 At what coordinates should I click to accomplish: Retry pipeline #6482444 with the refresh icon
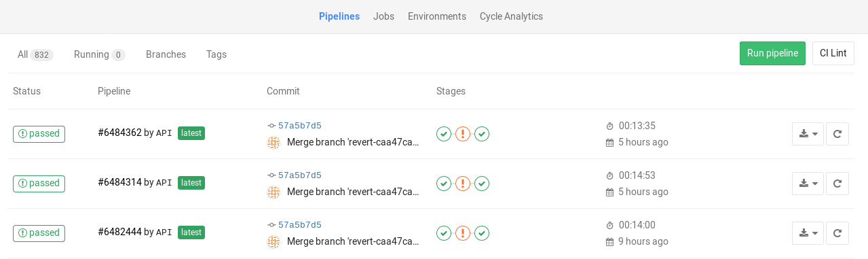click(x=837, y=233)
